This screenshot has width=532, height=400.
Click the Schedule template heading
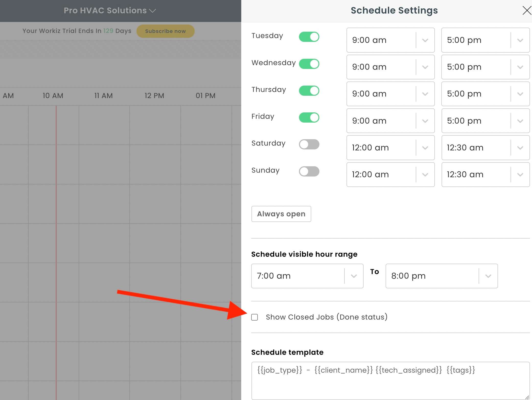(x=287, y=352)
